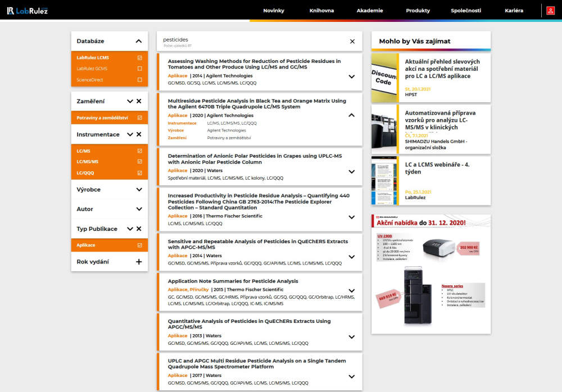562x392 pixels.
Task: Open UPLC and APGC Multi Residue title
Action: point(257,364)
